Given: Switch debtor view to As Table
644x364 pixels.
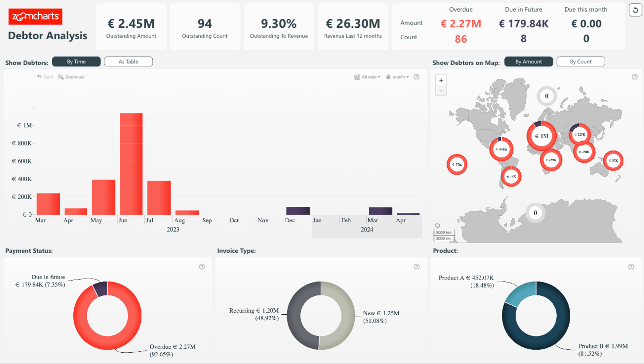Looking at the screenshot, I should (x=128, y=62).
